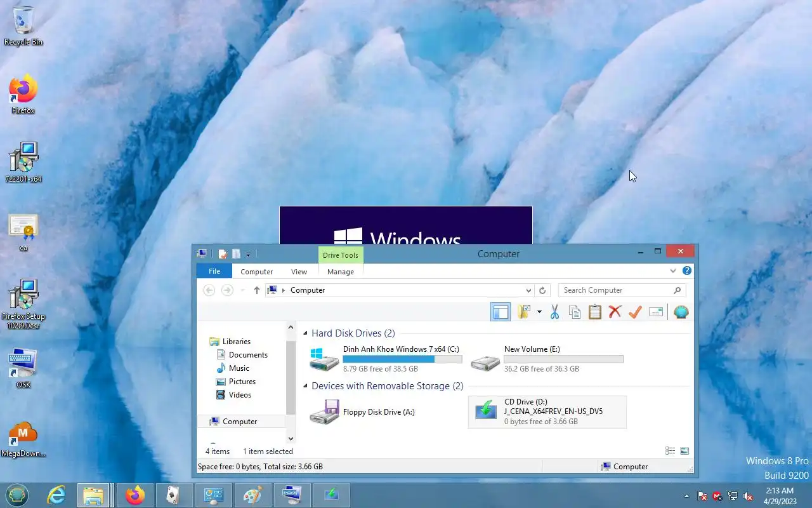Image resolution: width=812 pixels, height=508 pixels.
Task: Click navigation pane scrollbar up arrow
Action: point(291,328)
